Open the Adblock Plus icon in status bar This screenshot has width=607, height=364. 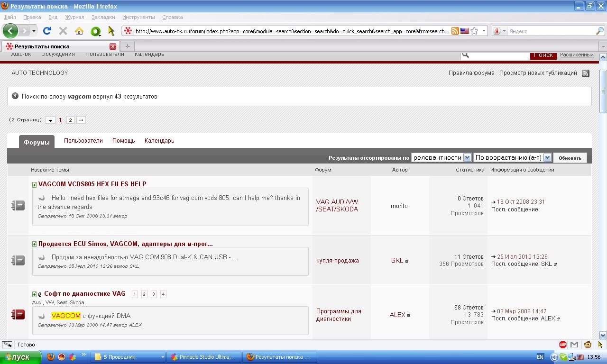(563, 345)
